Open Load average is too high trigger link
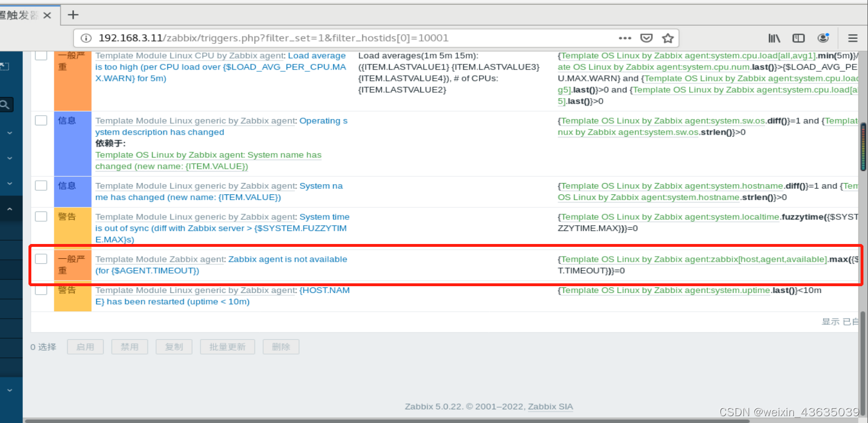The image size is (868, 423). pos(220,67)
